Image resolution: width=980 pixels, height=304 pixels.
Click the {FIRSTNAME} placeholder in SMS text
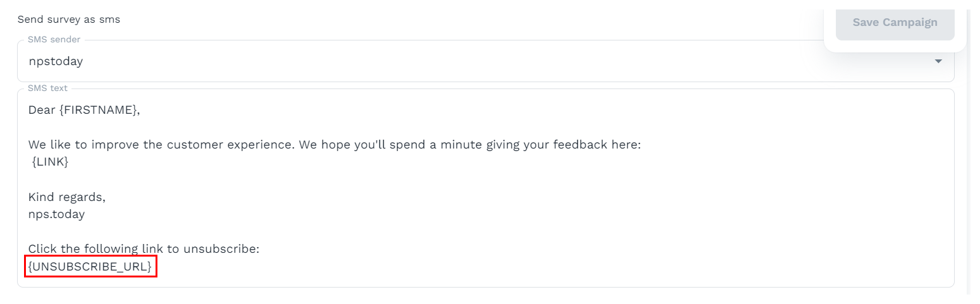[100, 110]
